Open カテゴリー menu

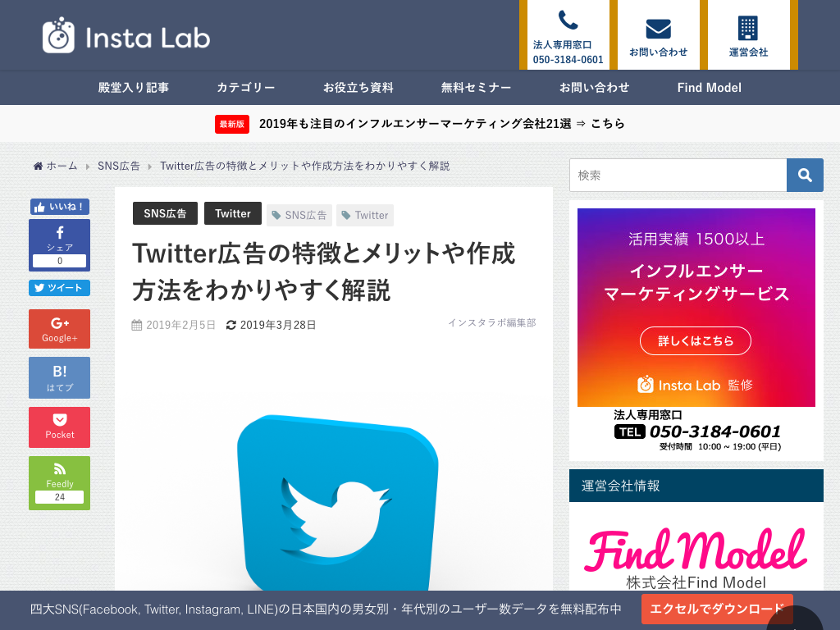(246, 87)
